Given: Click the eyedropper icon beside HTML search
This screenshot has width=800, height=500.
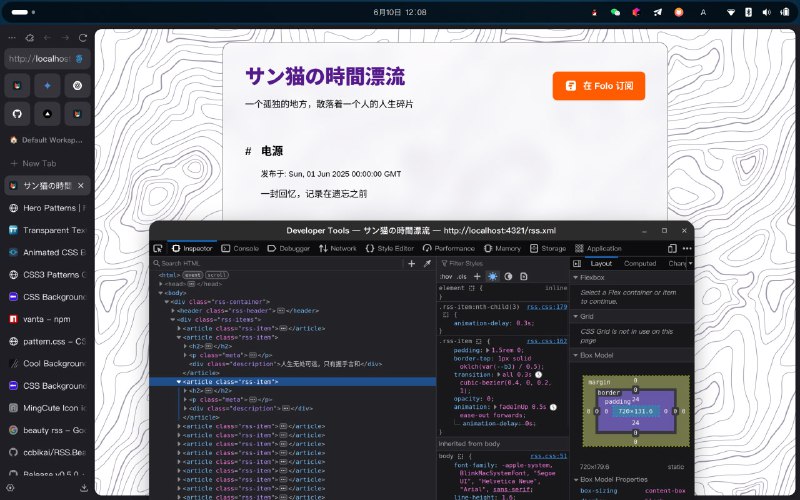Looking at the screenshot, I should click(x=427, y=263).
